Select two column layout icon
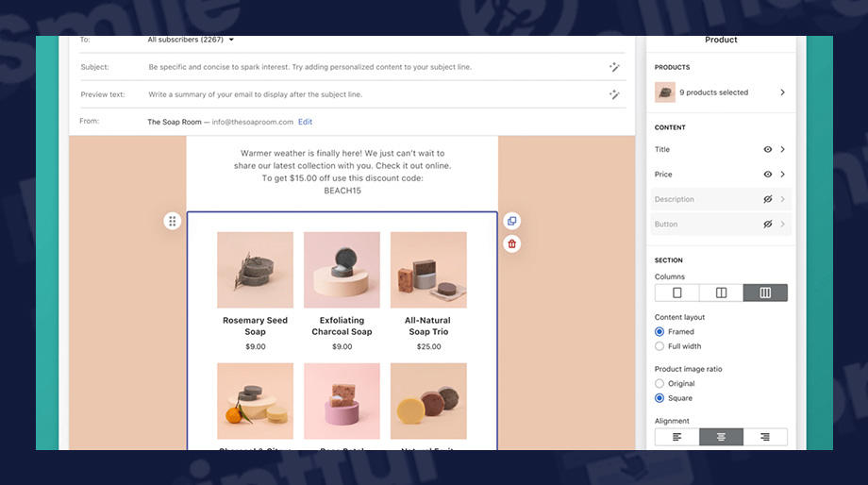The width and height of the screenshot is (868, 485). (x=721, y=293)
